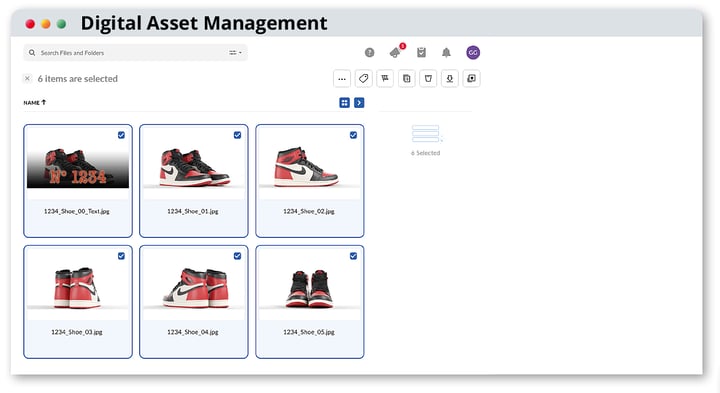Viewport: 720px width, 393px height.
Task: Uncheck the 1234_Shoe_05.jpg checkbox
Action: [353, 256]
